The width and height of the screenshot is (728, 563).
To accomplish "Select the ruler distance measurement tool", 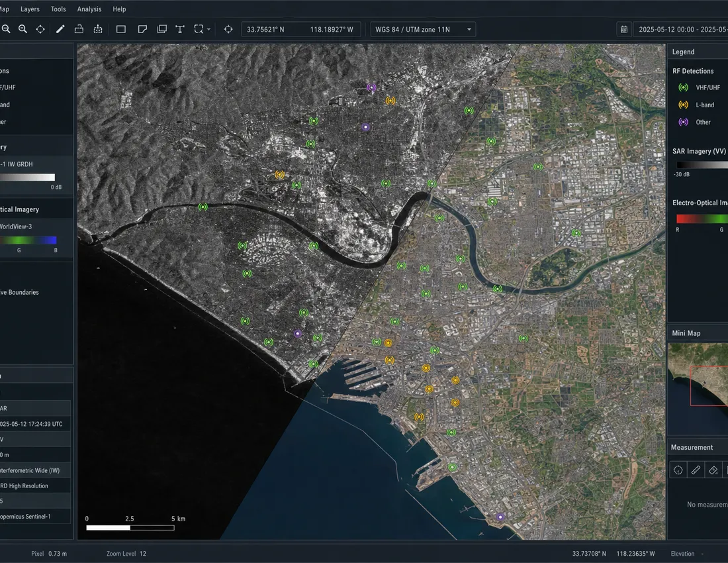I will pyautogui.click(x=696, y=470).
